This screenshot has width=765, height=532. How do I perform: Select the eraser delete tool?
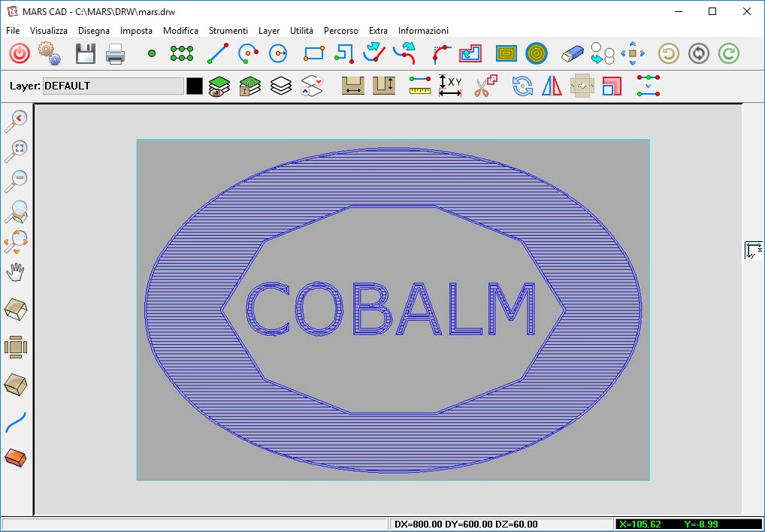[573, 53]
